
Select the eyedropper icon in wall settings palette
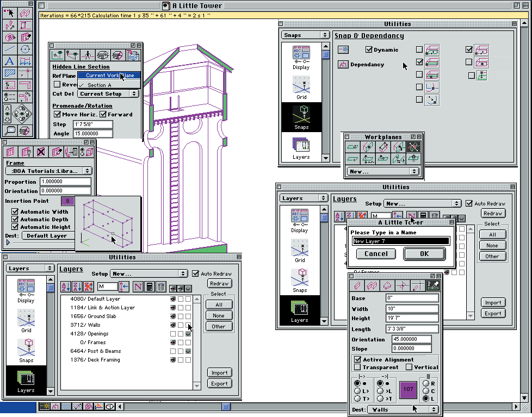tap(433, 285)
